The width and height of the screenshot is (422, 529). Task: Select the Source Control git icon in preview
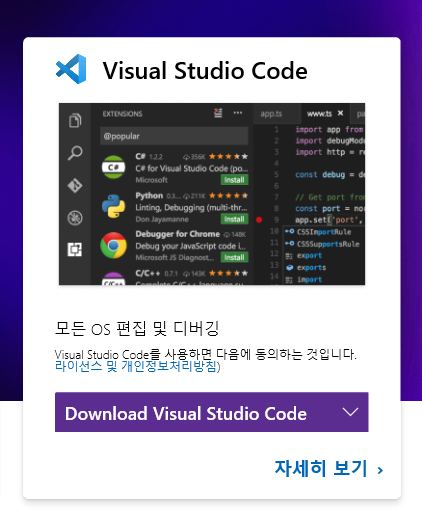click(75, 185)
